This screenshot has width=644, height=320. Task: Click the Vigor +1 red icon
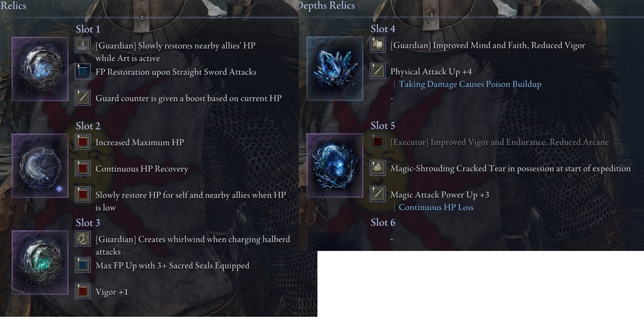(83, 291)
